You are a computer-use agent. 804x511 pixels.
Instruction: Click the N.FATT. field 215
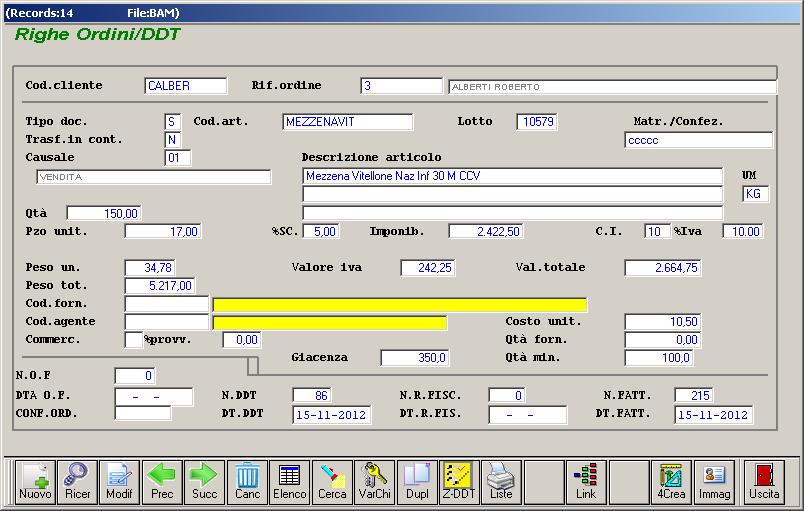tap(693, 395)
